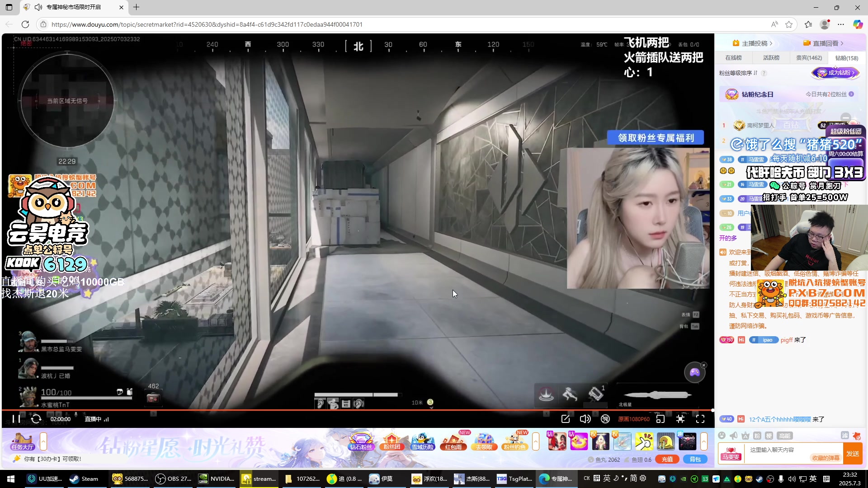Click 领取粉丝专属福利 banner
This screenshot has height=488, width=868.
(x=656, y=138)
